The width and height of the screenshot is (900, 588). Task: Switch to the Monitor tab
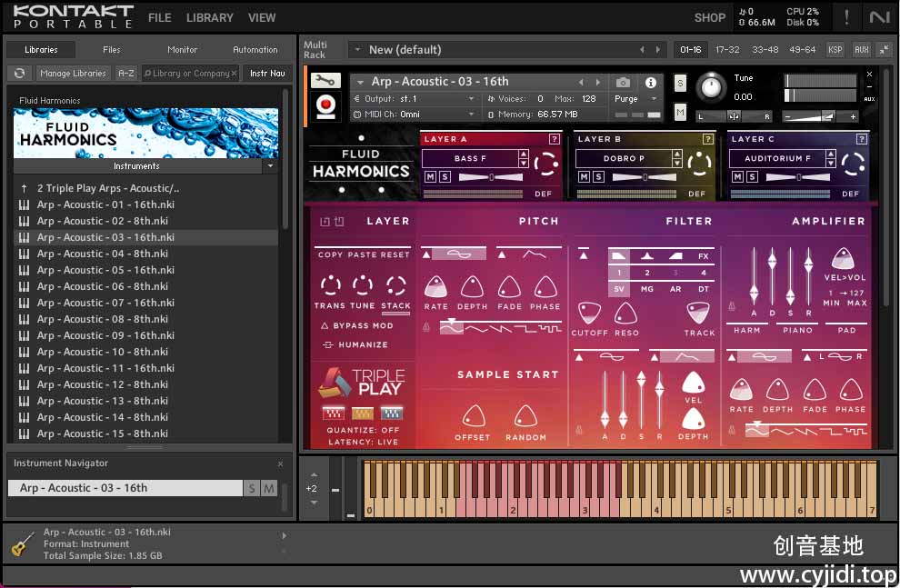coord(182,50)
